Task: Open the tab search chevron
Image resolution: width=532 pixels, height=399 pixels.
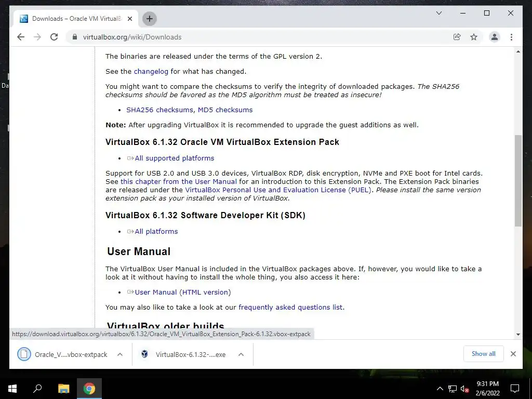Action: (438, 13)
